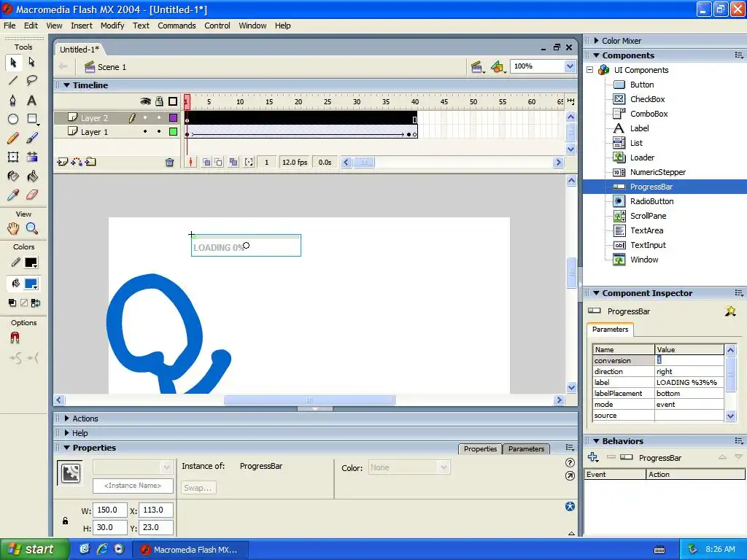Select the Ink Bottle tool
The width and height of the screenshot is (747, 560).
pyautogui.click(x=13, y=176)
